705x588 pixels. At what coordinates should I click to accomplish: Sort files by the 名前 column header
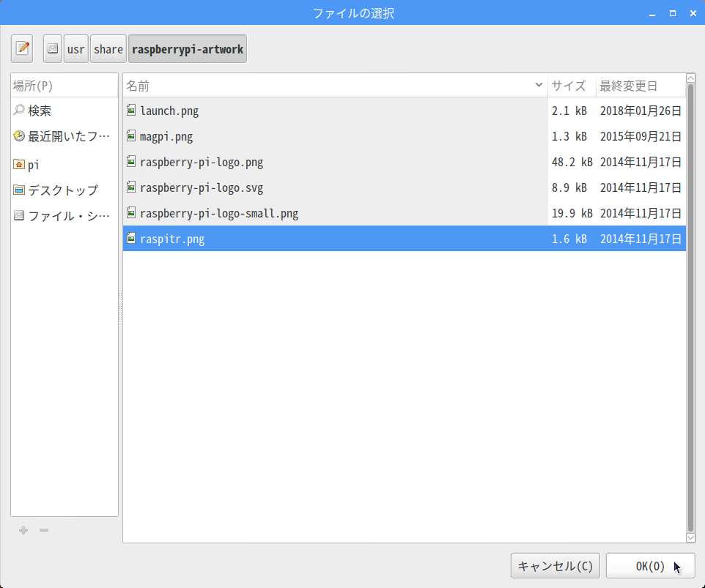pyautogui.click(x=335, y=86)
